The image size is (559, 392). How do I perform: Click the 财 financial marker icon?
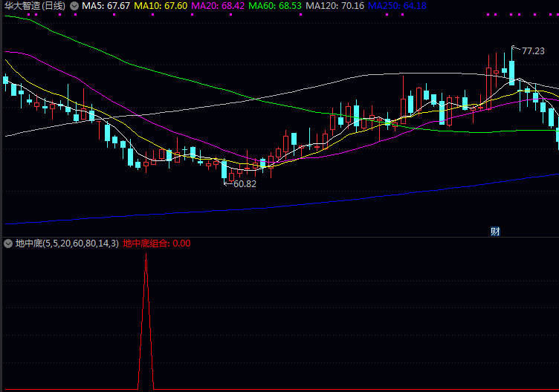[x=495, y=231]
